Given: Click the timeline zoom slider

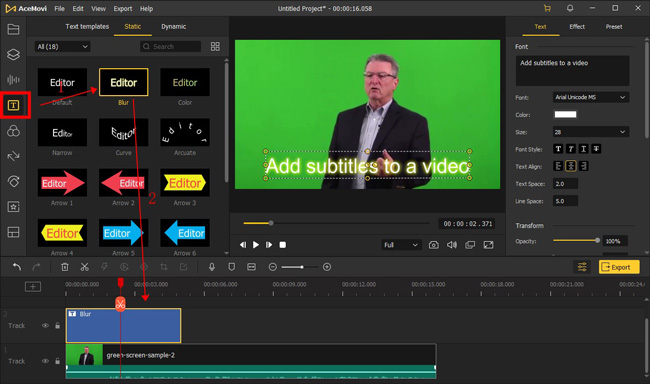Looking at the screenshot, I should pyautogui.click(x=299, y=267).
